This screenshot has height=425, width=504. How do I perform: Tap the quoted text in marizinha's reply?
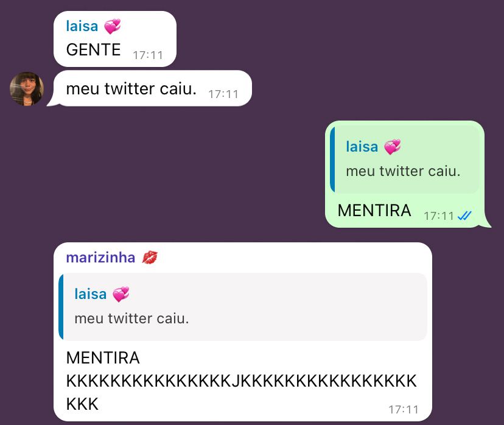point(132,318)
